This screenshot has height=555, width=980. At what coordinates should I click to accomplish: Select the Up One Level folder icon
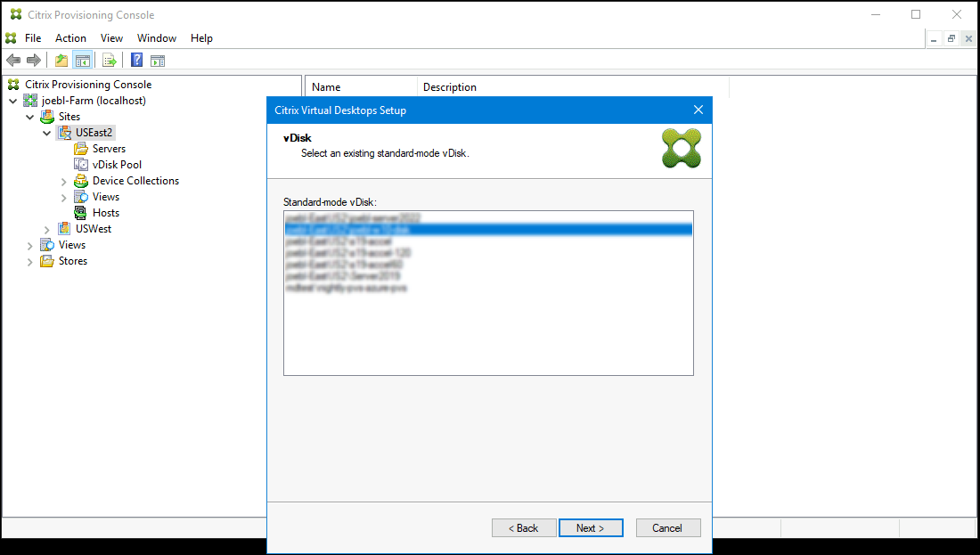[x=60, y=60]
